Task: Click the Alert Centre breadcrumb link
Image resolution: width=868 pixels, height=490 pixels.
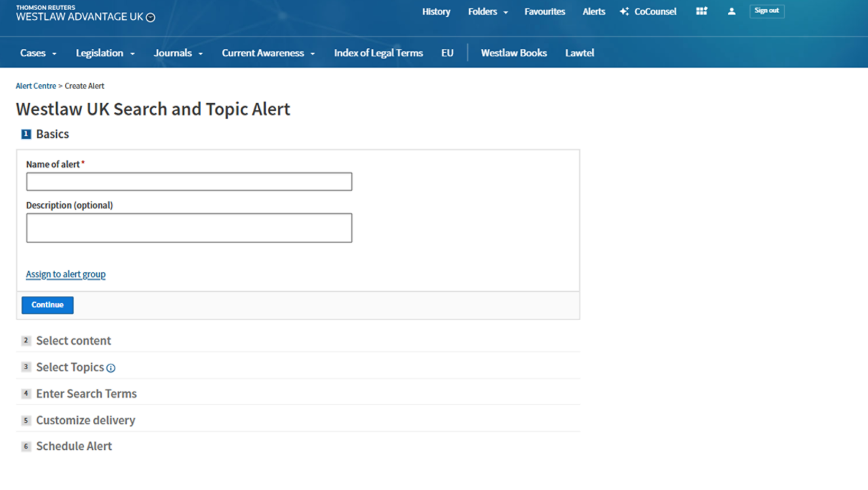Action: 36,86
